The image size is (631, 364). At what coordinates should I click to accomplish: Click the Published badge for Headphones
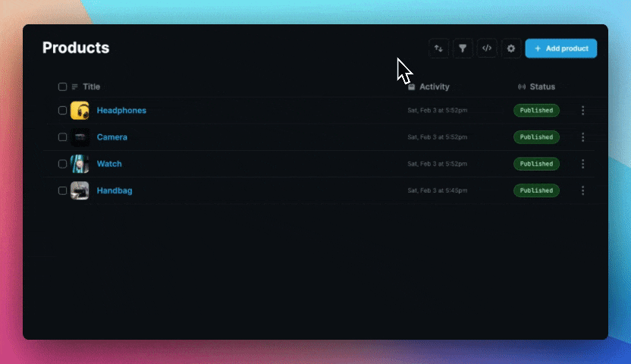click(x=536, y=110)
